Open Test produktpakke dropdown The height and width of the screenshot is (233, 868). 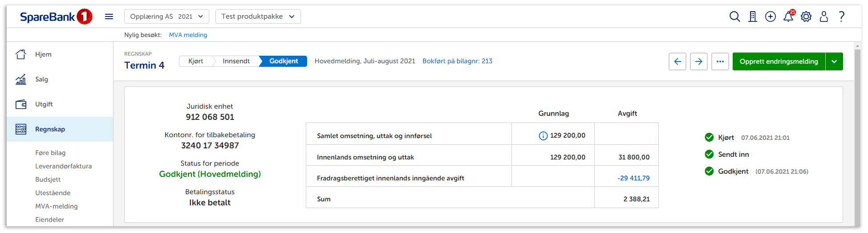(258, 16)
